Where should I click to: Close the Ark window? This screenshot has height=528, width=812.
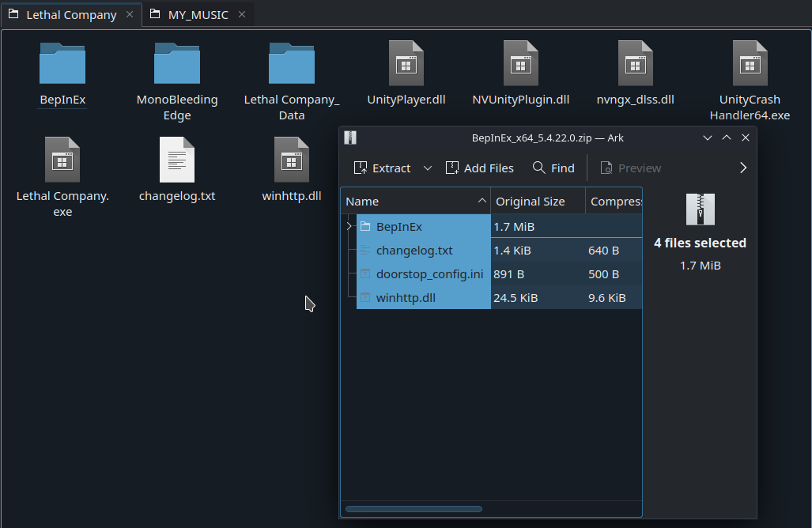pos(746,138)
